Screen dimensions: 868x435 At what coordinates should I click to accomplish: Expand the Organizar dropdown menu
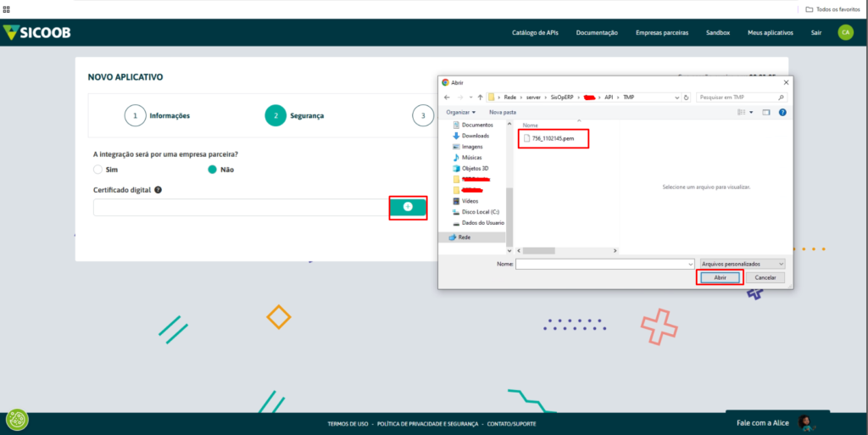461,112
